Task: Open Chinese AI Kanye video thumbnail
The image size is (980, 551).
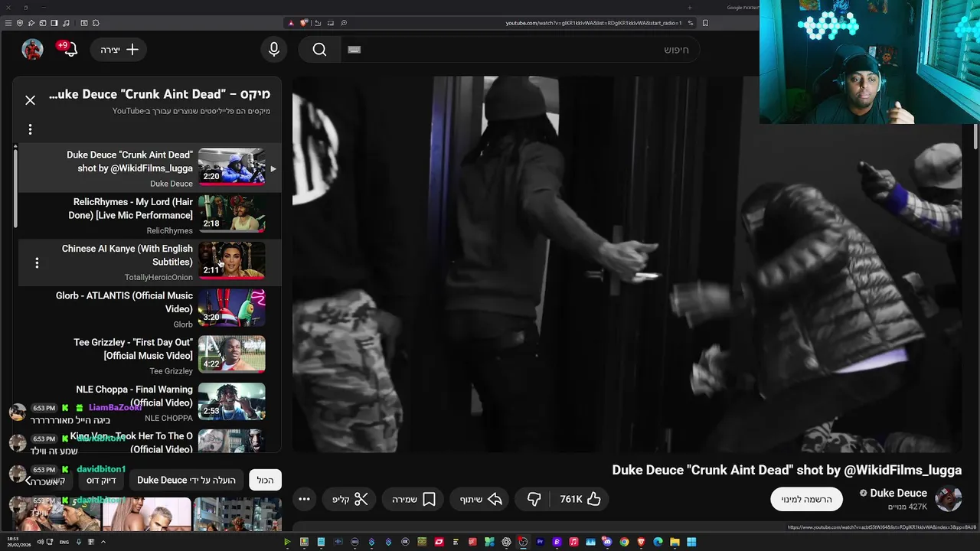Action: pos(232,260)
